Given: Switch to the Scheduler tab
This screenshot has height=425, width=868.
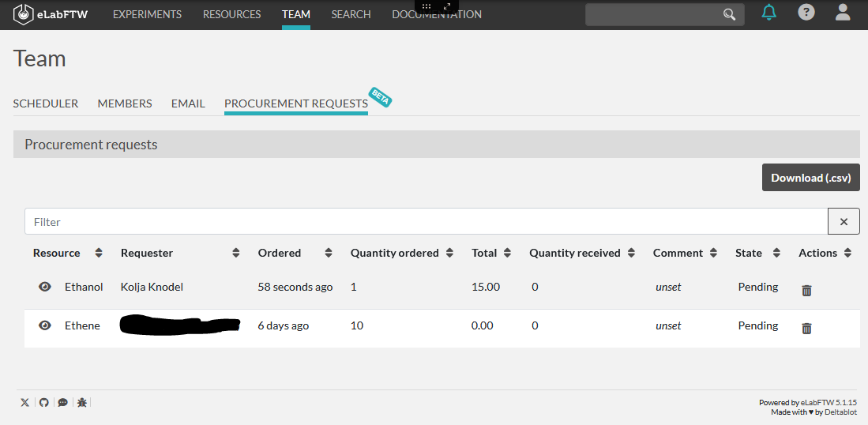Looking at the screenshot, I should [46, 103].
